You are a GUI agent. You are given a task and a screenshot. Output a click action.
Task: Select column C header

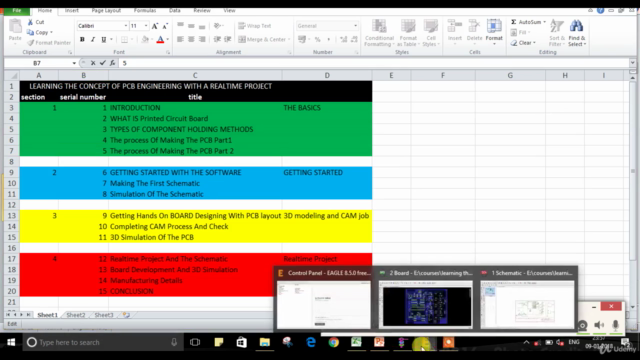[x=195, y=76]
